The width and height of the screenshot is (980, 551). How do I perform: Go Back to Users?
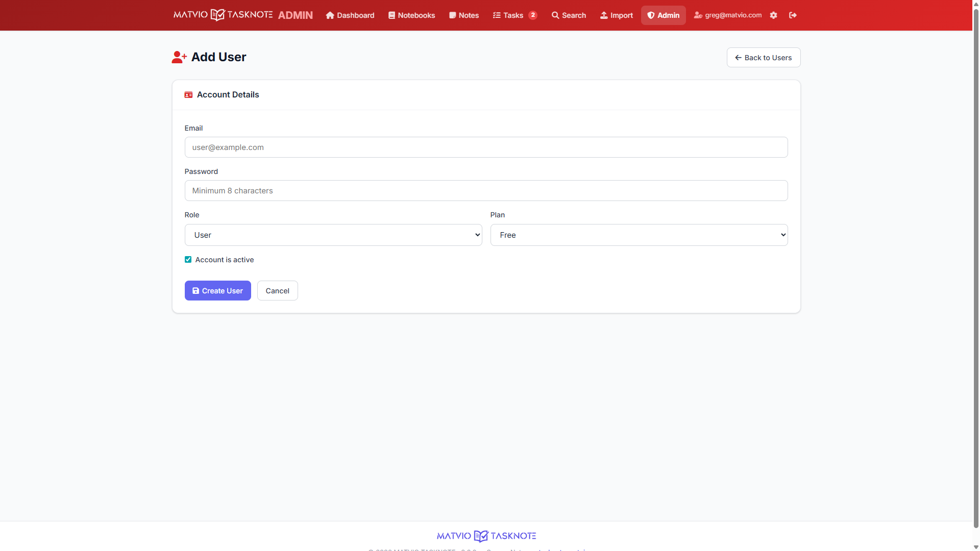(x=763, y=58)
